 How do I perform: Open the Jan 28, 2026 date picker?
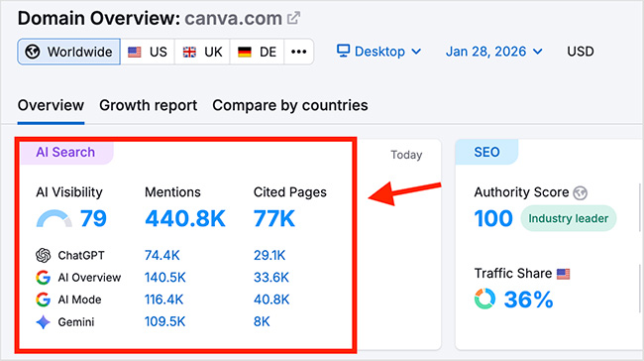tap(494, 52)
